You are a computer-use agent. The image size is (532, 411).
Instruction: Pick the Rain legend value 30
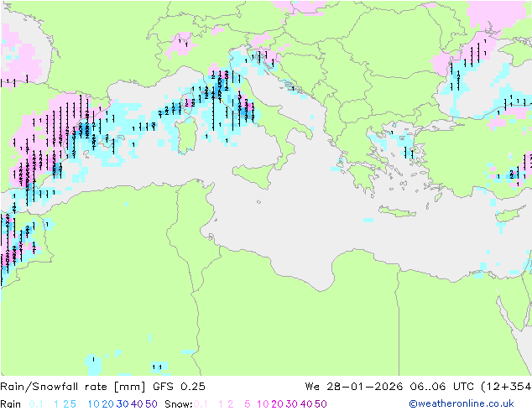tap(123, 404)
